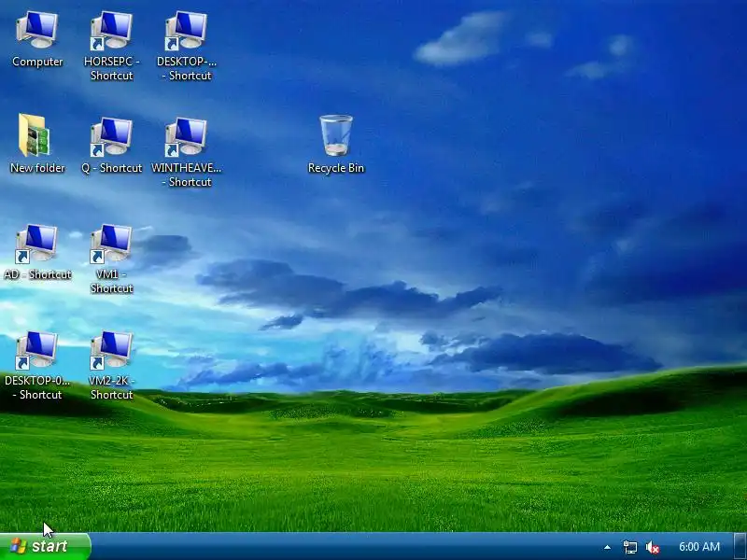The image size is (747, 560).
Task: Click the 'Recycle Bin' label text
Action: 336,168
